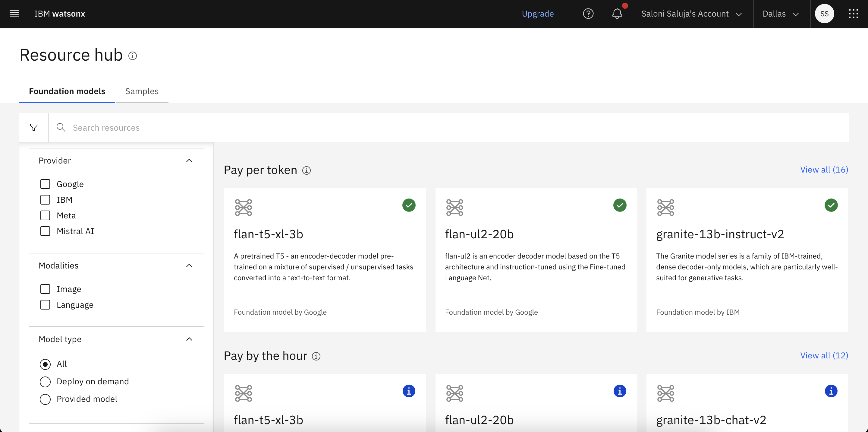The height and width of the screenshot is (432, 868).
Task: Select the Deploy on demand radio
Action: (x=45, y=382)
